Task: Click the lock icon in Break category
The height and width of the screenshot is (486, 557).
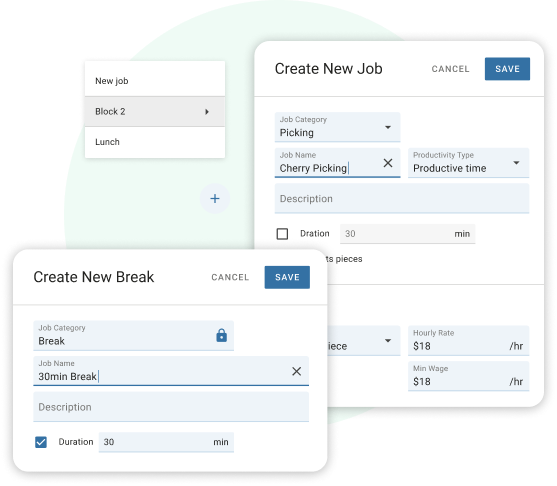Action: pos(221,335)
